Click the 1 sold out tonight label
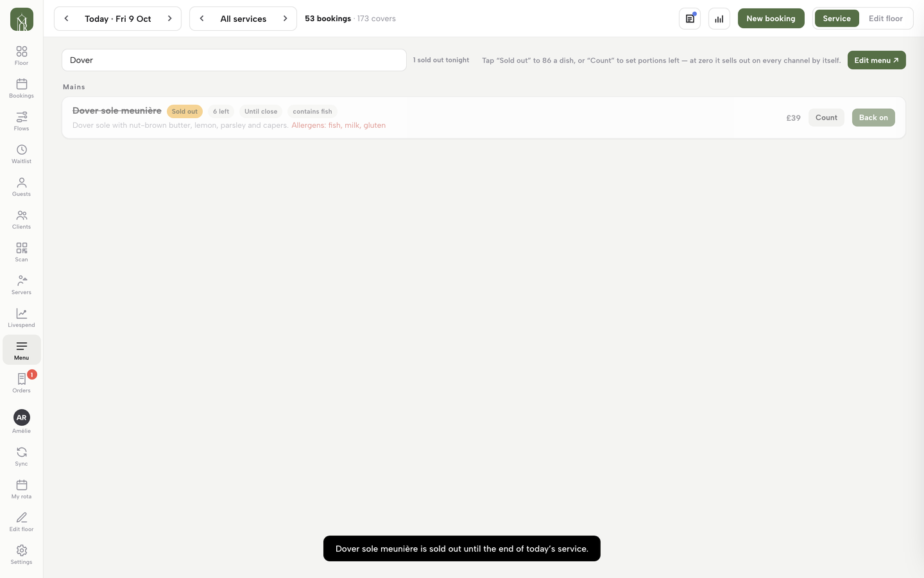Image resolution: width=924 pixels, height=578 pixels. (x=441, y=60)
